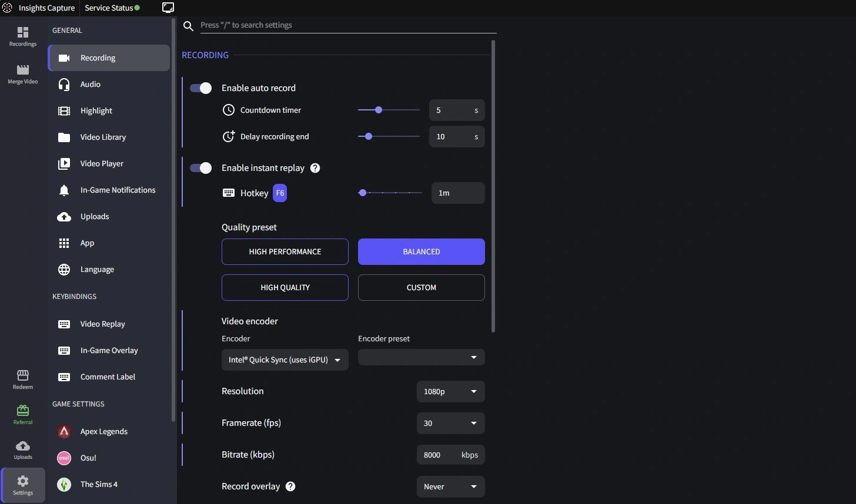Image resolution: width=856 pixels, height=504 pixels.
Task: Open the Redeem section
Action: click(22, 379)
